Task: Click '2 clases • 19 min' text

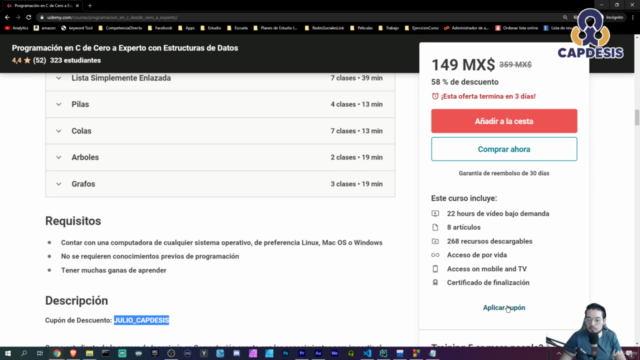Action: [356, 157]
